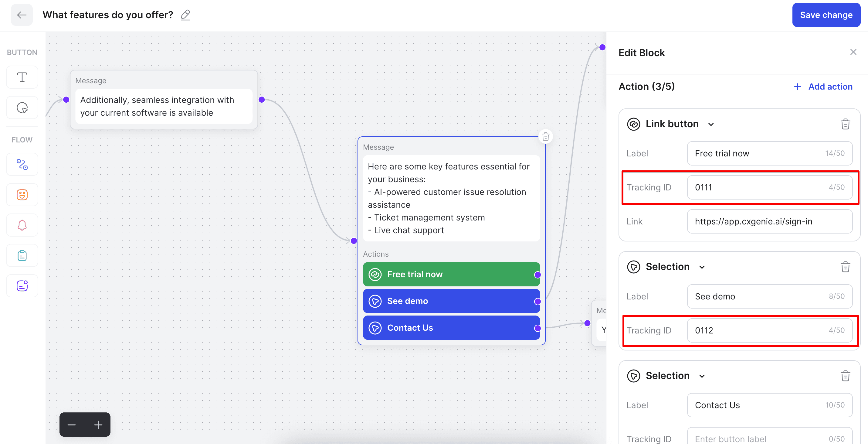Click the connector dot at top of canvas edge
The height and width of the screenshot is (444, 868).
point(602,47)
